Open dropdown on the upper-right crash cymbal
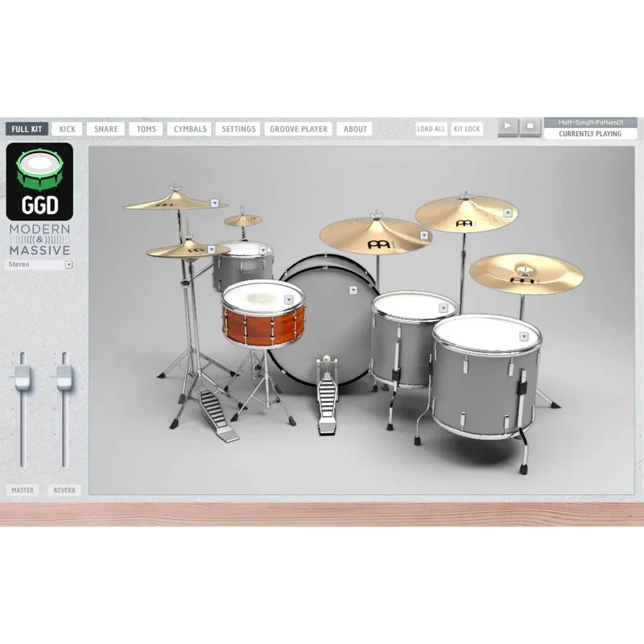Screen dimensions: 644x644 tap(508, 213)
